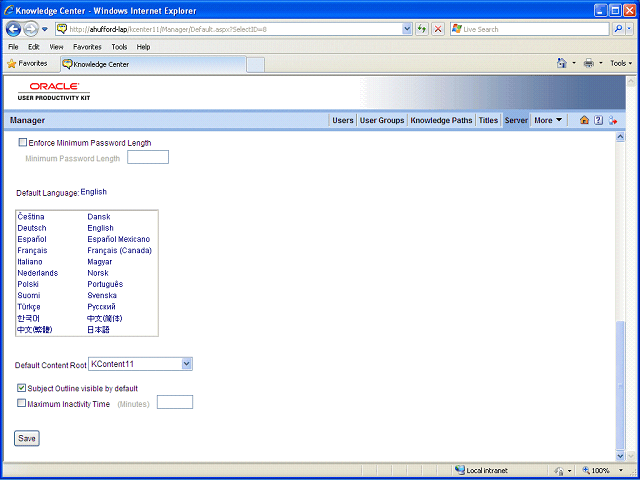Click the Internet Explorer title bar icon
The height and width of the screenshot is (480, 640).
[9, 10]
